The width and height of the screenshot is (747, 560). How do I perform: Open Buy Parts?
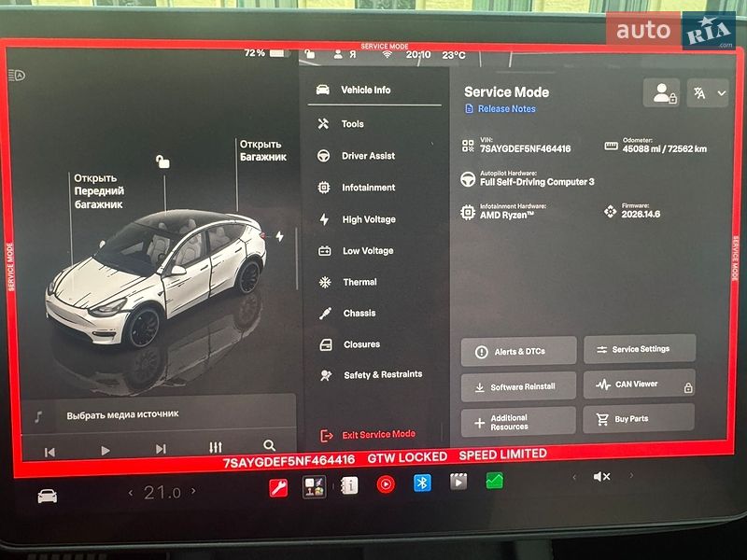point(639,418)
